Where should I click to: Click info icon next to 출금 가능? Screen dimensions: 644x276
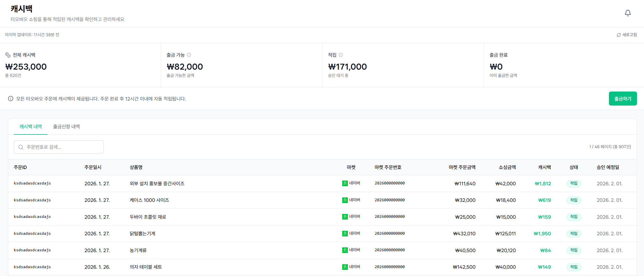189,55
